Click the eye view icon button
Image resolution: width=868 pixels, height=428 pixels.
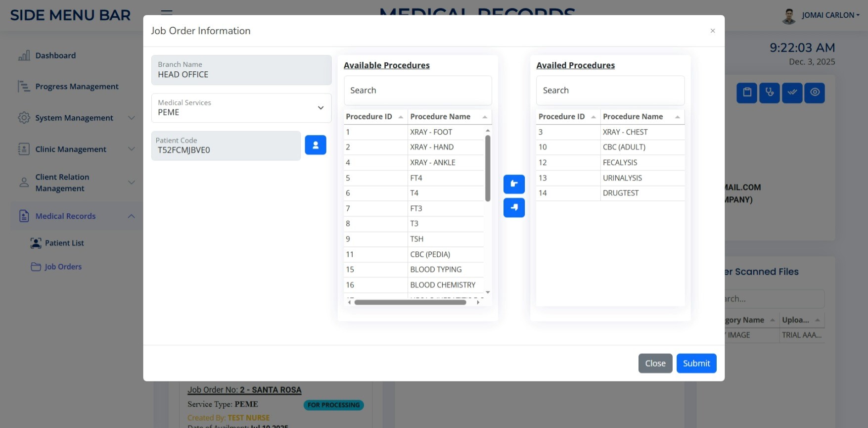(x=815, y=93)
